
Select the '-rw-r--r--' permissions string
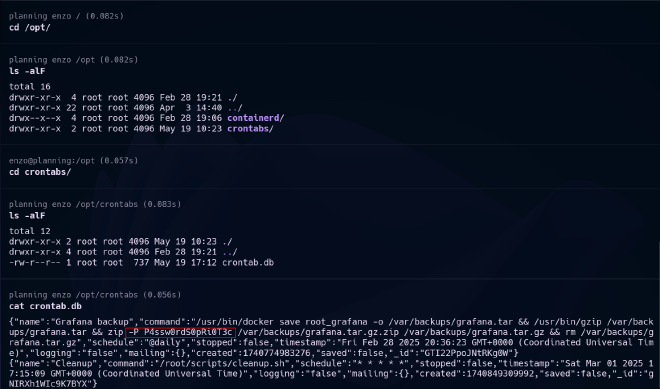coord(35,263)
